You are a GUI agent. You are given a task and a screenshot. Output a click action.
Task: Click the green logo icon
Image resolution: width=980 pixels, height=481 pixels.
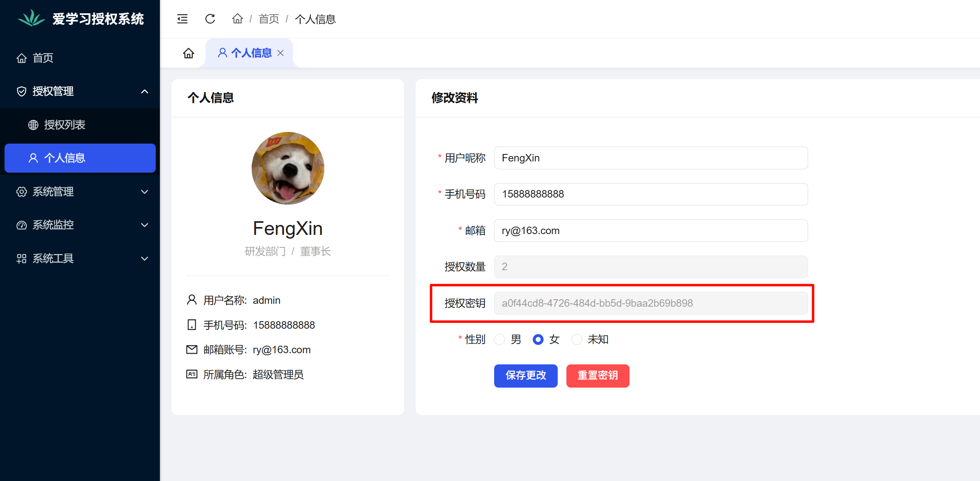[x=32, y=19]
